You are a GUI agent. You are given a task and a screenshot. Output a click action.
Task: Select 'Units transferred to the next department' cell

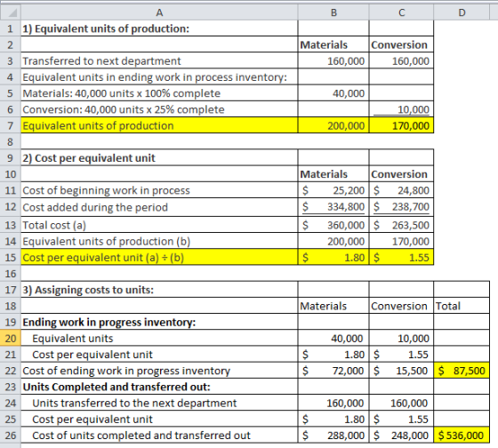coord(159,403)
